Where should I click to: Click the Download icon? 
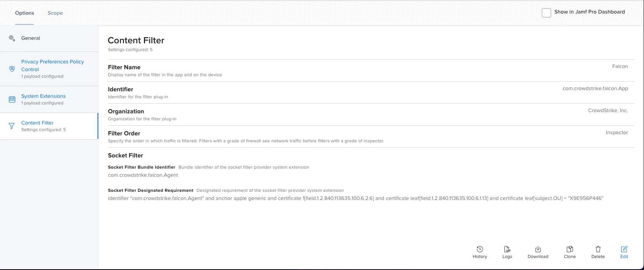538,249
